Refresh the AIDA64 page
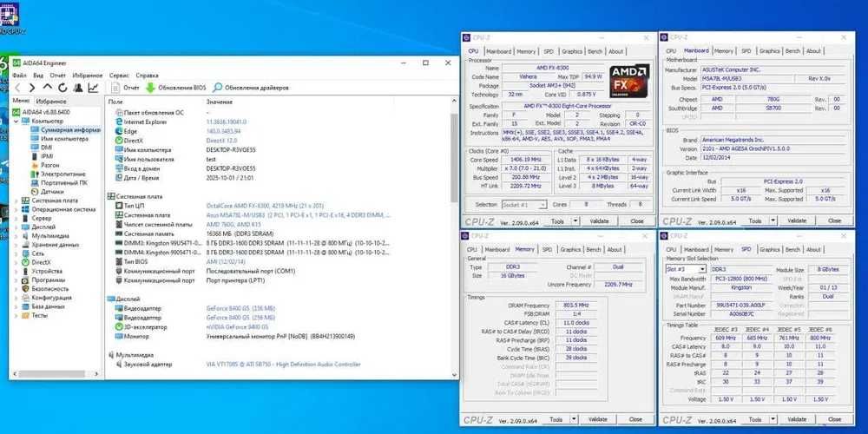This screenshot has height=434, width=868. [62, 88]
